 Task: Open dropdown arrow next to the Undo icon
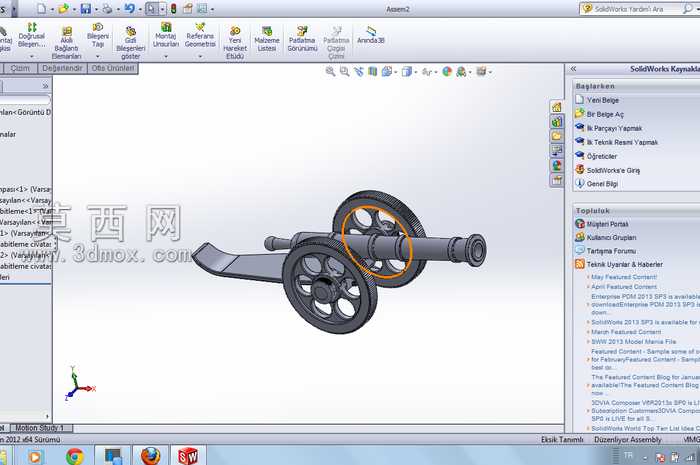pyautogui.click(x=140, y=9)
